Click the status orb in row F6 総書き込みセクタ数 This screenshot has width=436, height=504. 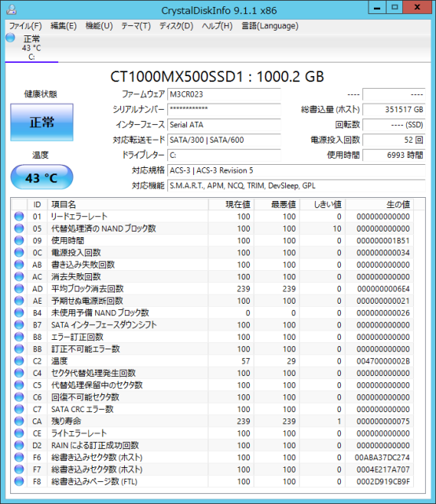[x=19, y=458]
